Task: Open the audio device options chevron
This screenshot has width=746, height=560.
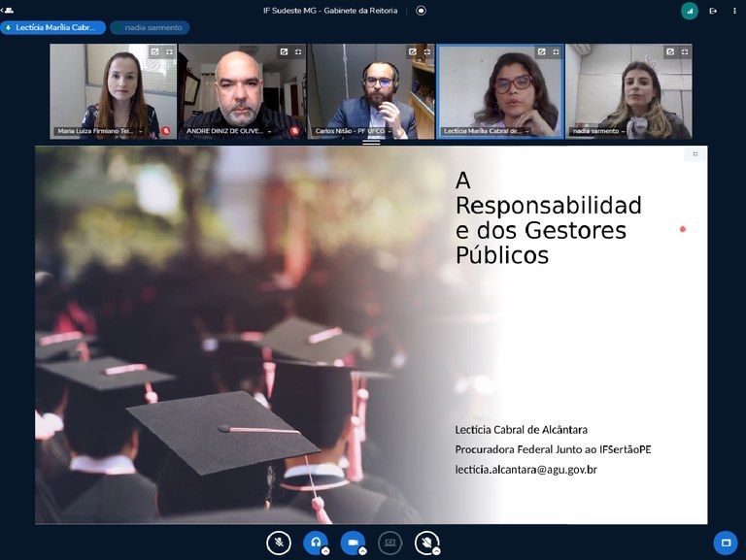Action: click(x=325, y=551)
